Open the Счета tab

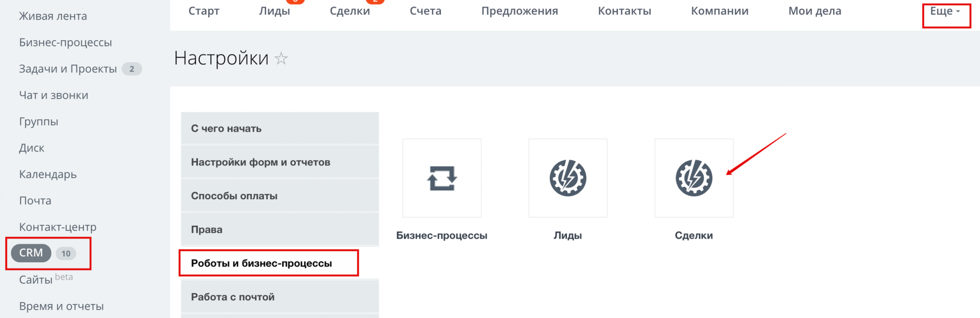[425, 11]
